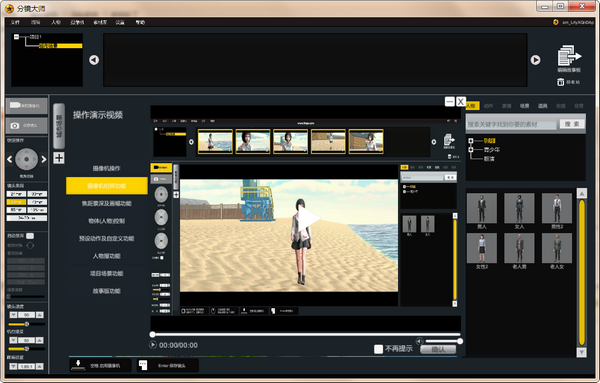Click the small play button next to 00:00/00:00
600x383 pixels.
point(153,345)
